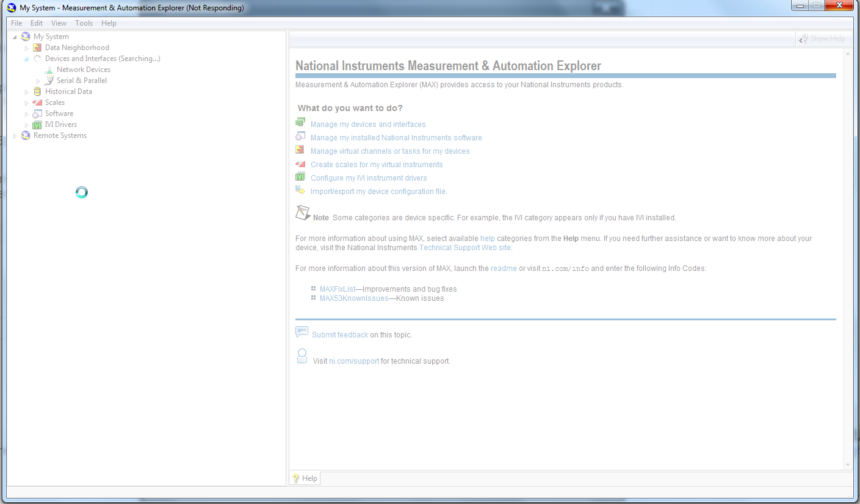Open the MAX53KnownIssues link
The height and width of the screenshot is (504, 860).
pos(354,298)
